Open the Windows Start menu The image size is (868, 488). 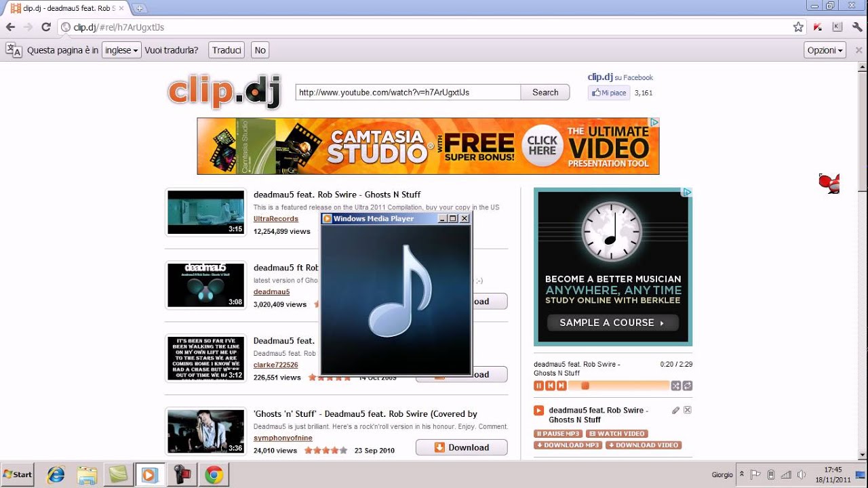coord(18,474)
